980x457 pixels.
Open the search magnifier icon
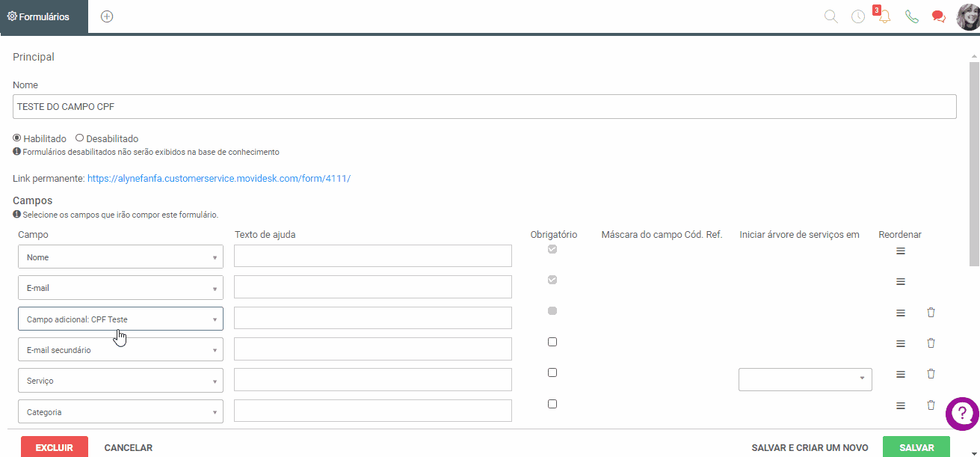pyautogui.click(x=830, y=16)
